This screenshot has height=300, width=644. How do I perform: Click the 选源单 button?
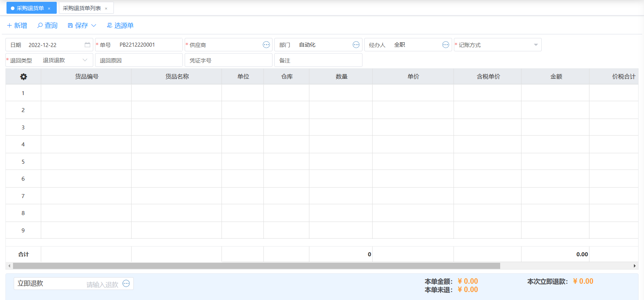tap(120, 26)
